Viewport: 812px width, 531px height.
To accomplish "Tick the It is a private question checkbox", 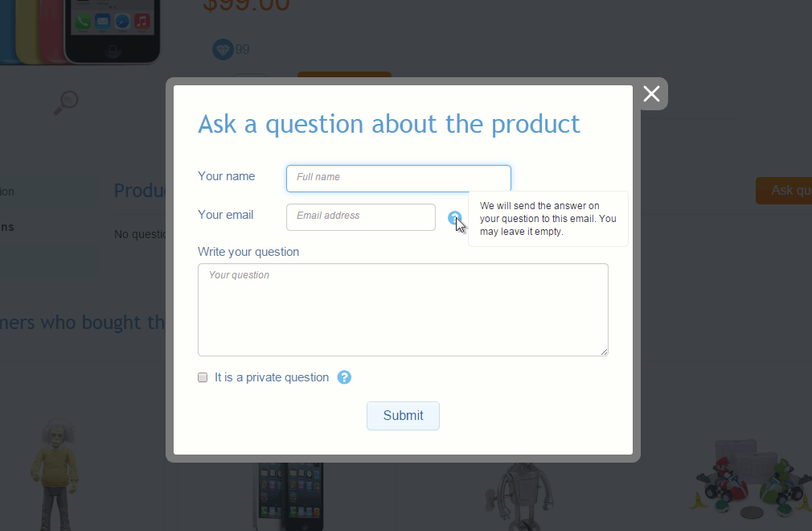I will click(x=203, y=377).
